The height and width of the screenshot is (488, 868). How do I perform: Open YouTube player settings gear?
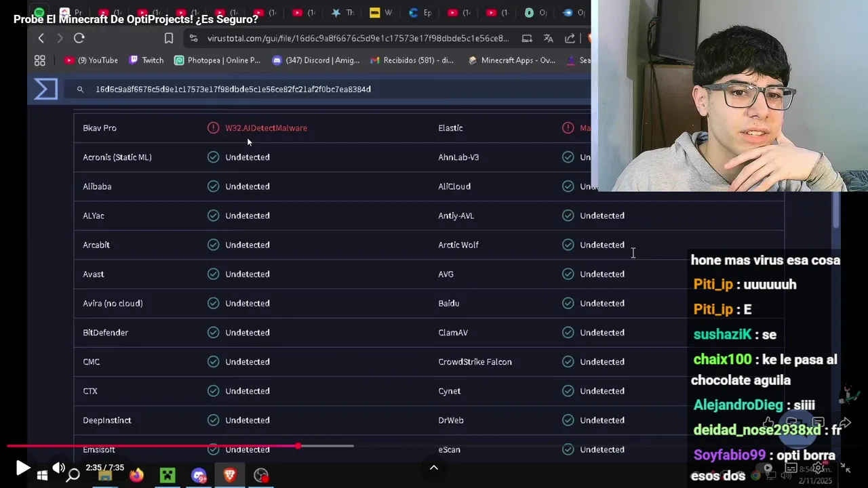(818, 468)
